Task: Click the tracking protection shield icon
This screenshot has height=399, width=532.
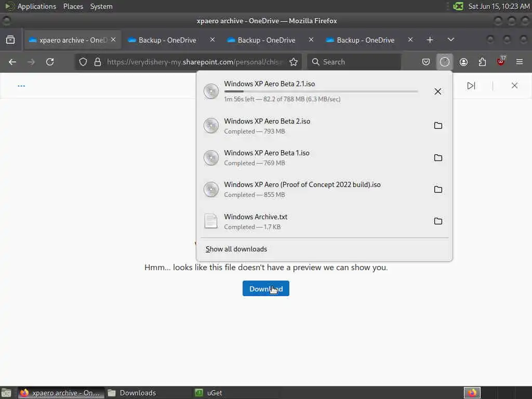Action: tap(83, 62)
